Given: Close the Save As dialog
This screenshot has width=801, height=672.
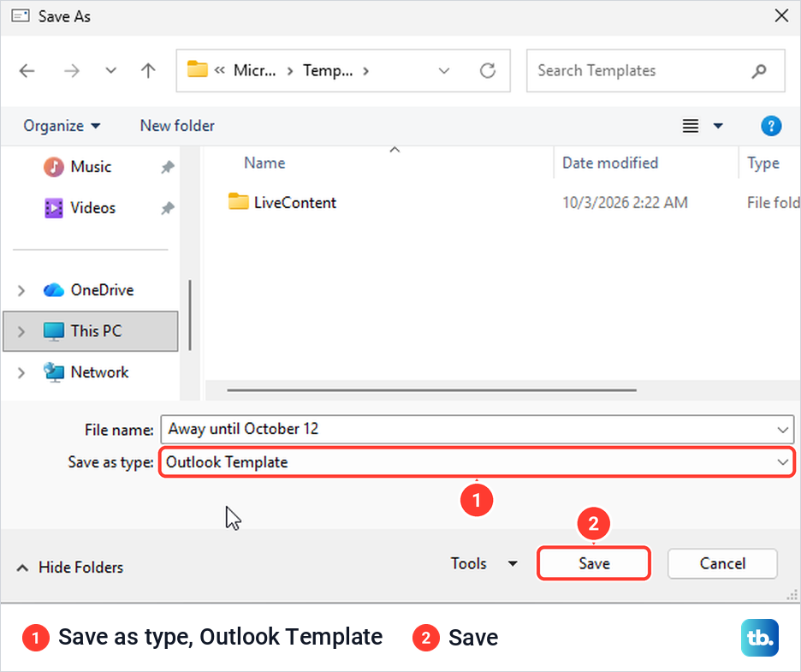Looking at the screenshot, I should tap(781, 16).
